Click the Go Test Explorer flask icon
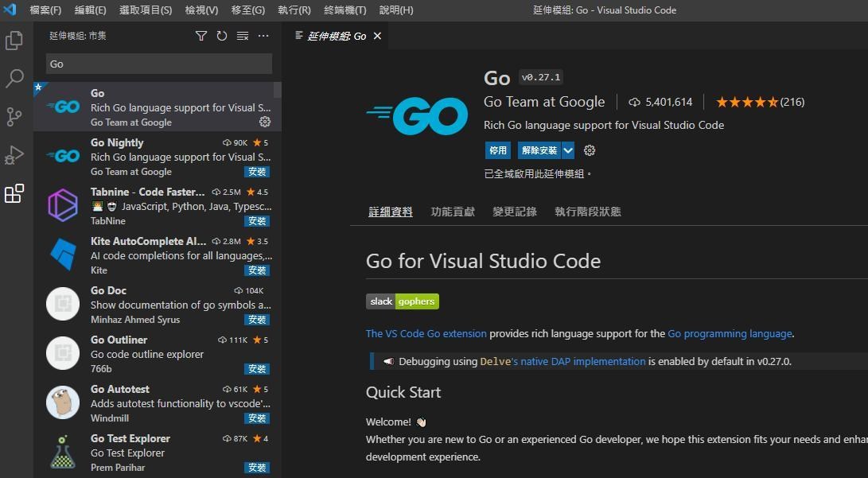The width and height of the screenshot is (868, 478). tap(63, 452)
